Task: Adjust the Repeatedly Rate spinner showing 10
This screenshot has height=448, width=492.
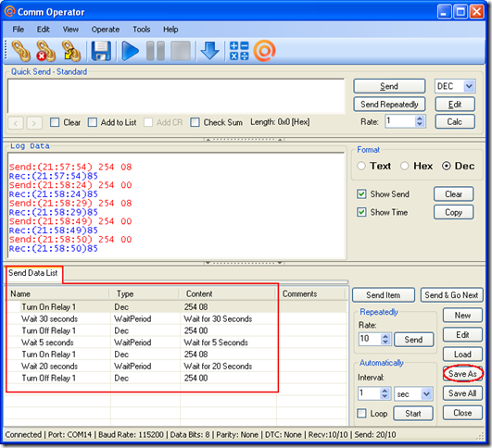Action: (385, 339)
